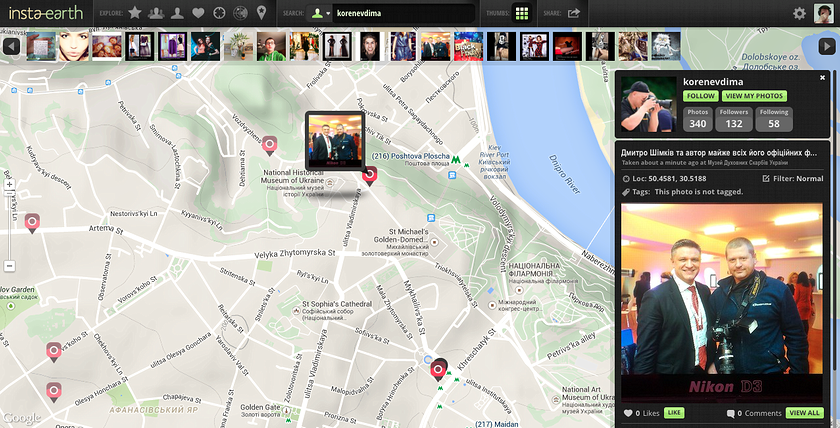Click the tag icon beside Tags
The width and height of the screenshot is (840, 428).
click(x=626, y=192)
